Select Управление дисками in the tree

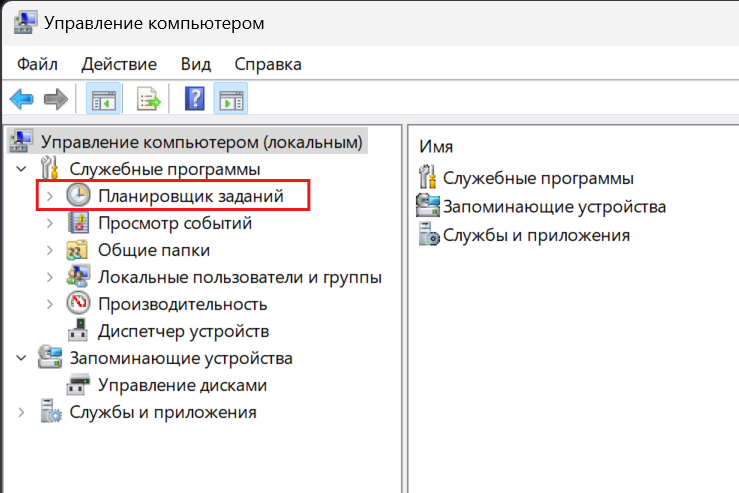[182, 385]
